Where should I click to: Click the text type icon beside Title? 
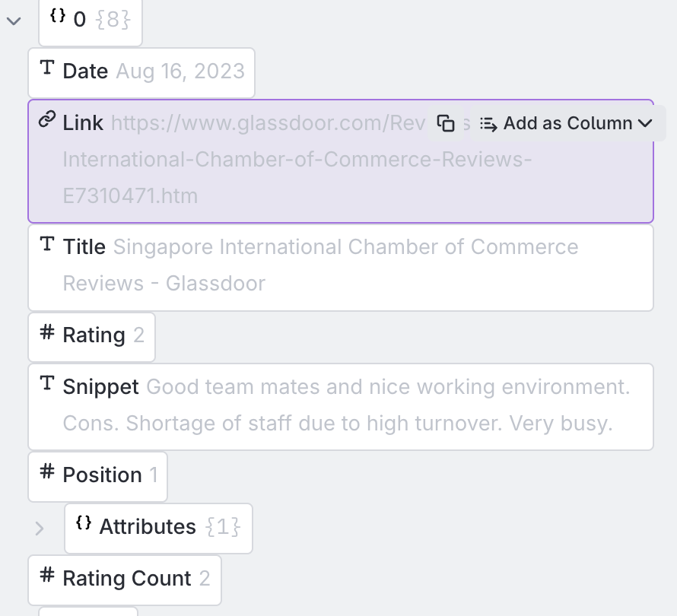pos(47,244)
